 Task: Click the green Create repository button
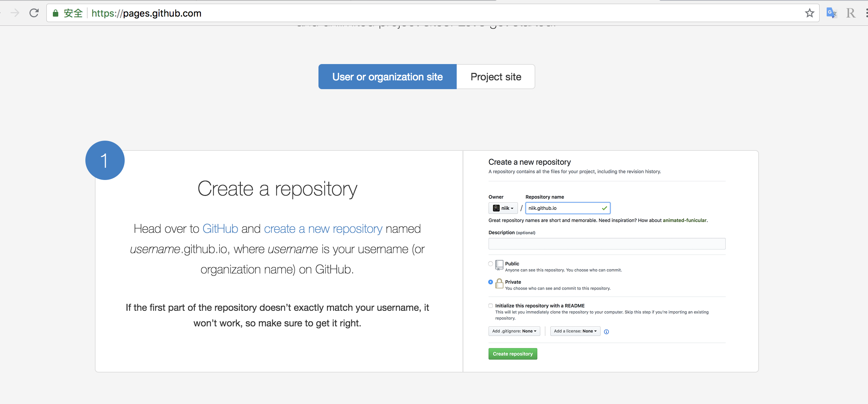pyautogui.click(x=513, y=354)
